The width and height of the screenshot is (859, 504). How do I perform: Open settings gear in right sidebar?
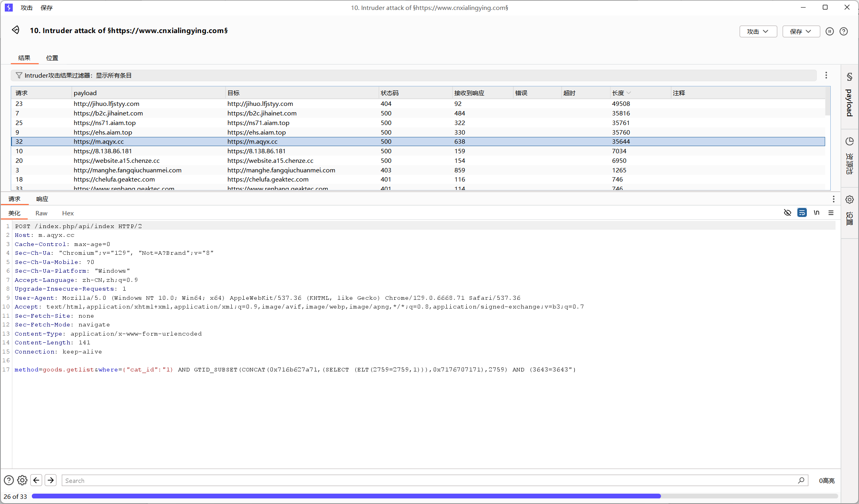pos(849,199)
